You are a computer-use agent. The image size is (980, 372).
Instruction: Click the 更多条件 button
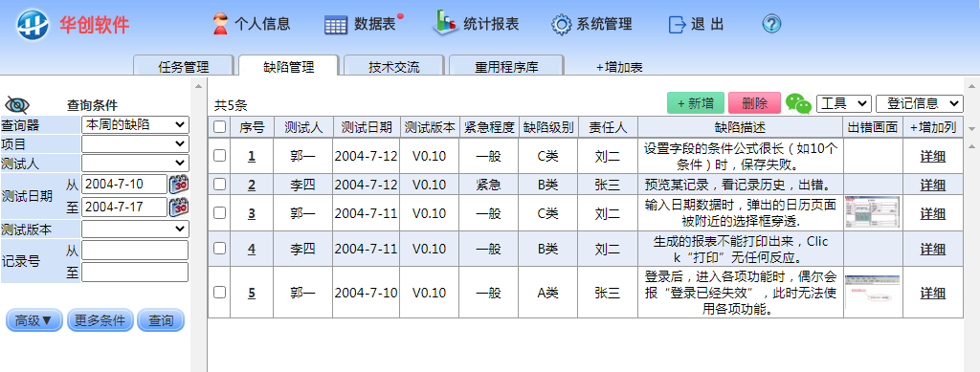[100, 320]
